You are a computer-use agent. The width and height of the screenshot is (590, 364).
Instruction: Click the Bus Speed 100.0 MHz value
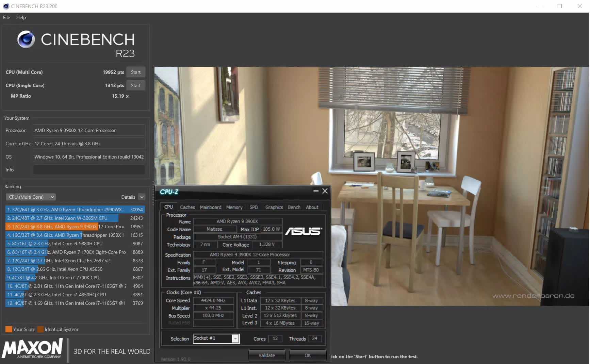tap(213, 316)
